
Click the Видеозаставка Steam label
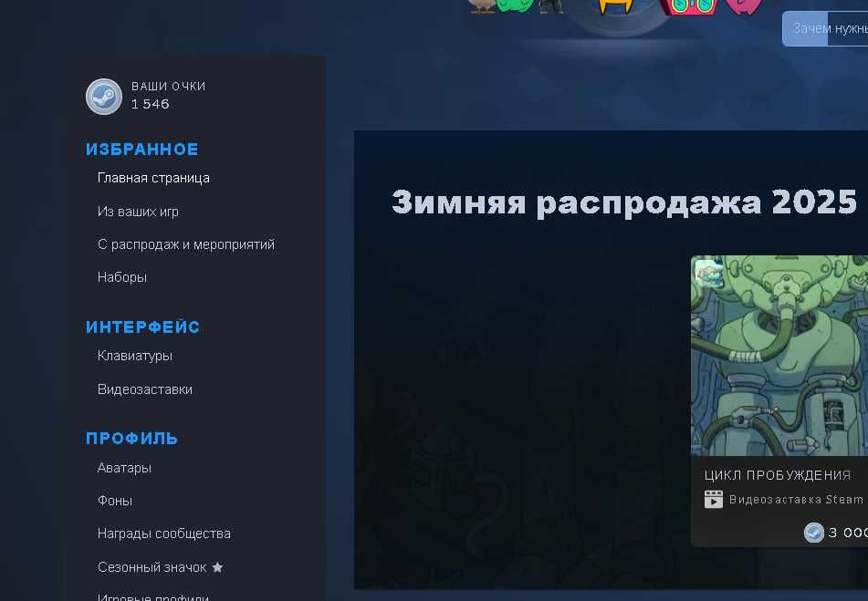796,500
